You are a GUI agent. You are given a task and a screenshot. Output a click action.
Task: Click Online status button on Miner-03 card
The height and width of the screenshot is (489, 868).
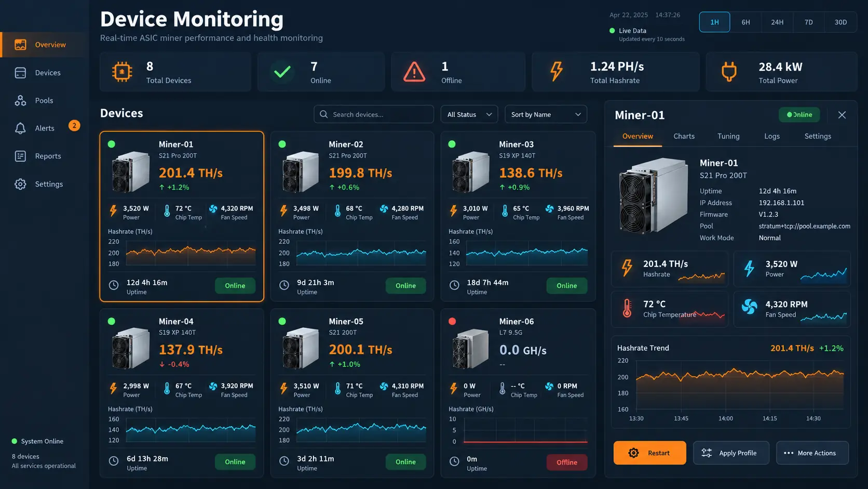(x=567, y=286)
